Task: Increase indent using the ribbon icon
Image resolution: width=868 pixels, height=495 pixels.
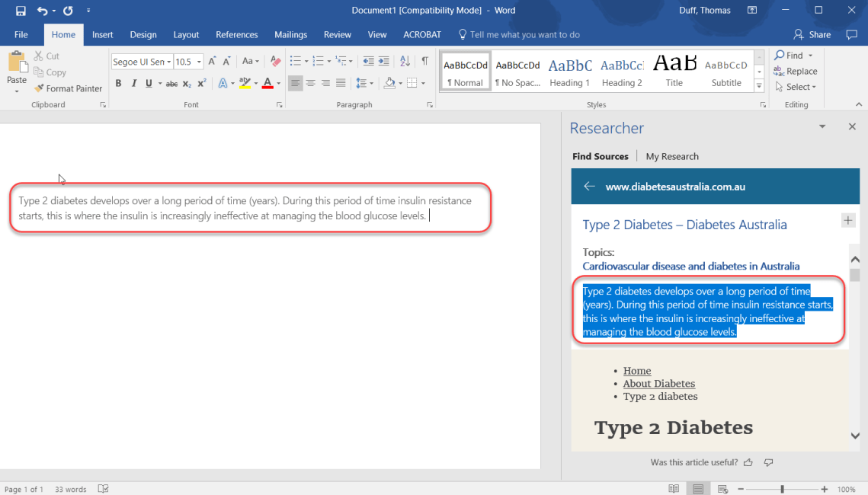Action: pos(382,60)
